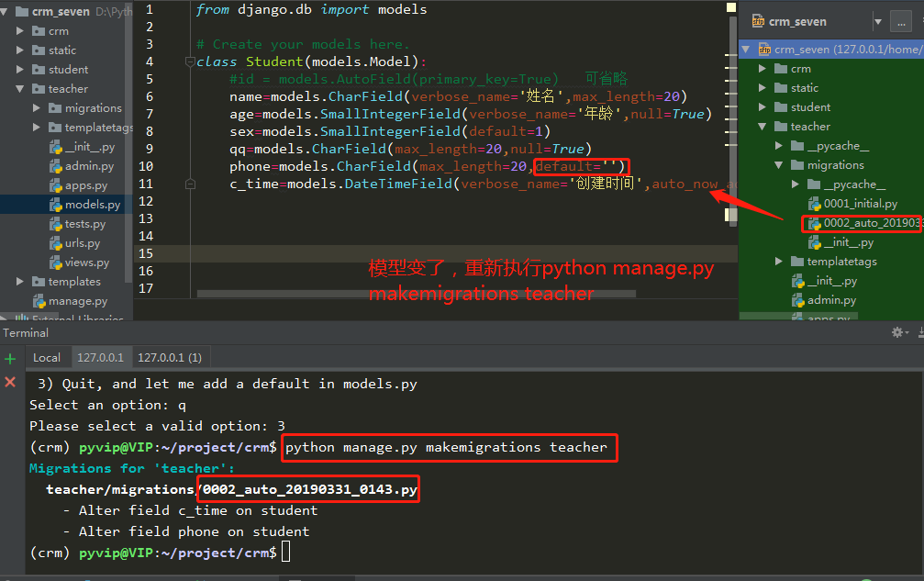Add a new terminal session with plus icon
This screenshot has width=924, height=581.
(x=10, y=359)
